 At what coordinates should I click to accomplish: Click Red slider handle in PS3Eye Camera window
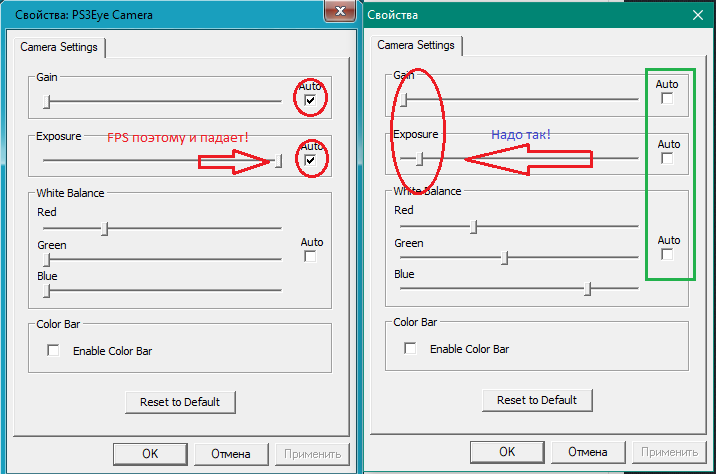[x=105, y=228]
